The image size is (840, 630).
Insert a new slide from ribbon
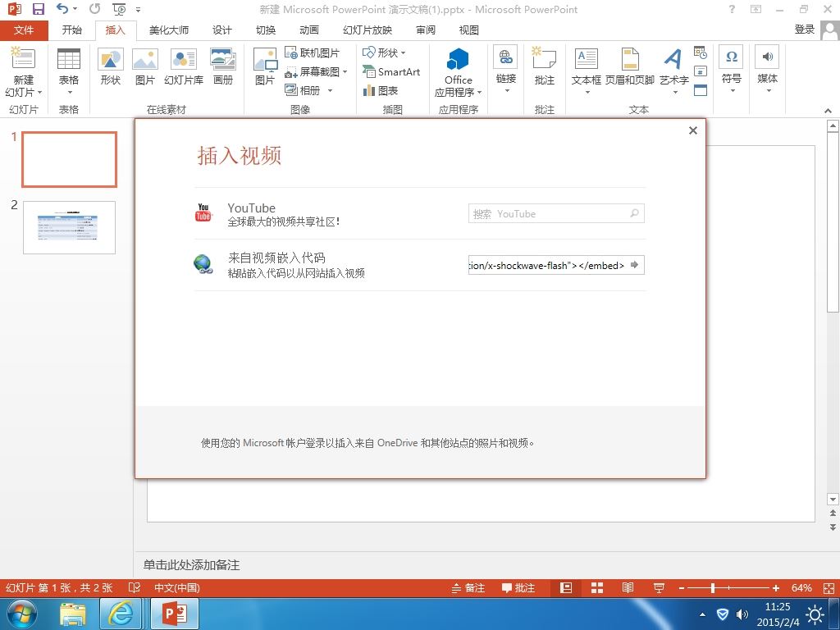click(23, 71)
